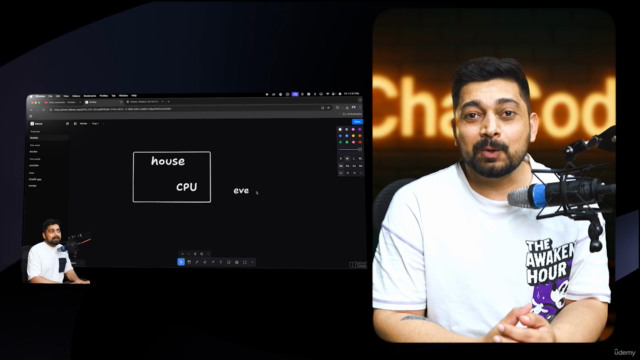Screen dimensions: 640x360
Task: Open the File menu in menu bar
Action: [x=50, y=96]
